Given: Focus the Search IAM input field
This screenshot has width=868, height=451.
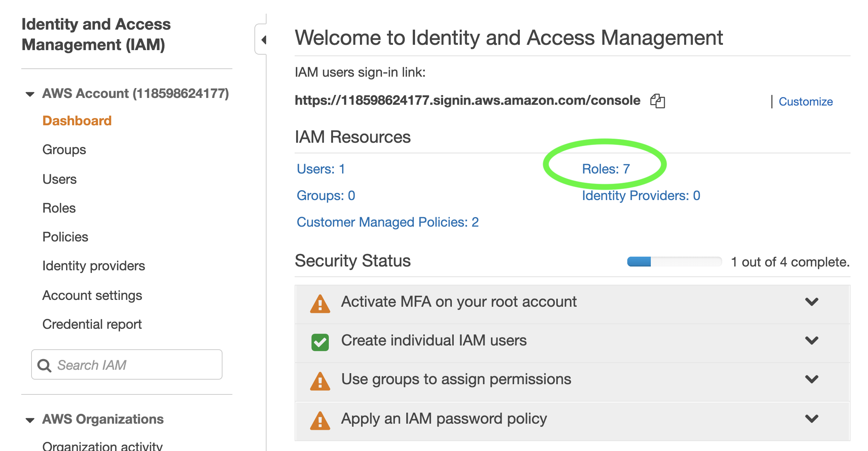Looking at the screenshot, I should tap(127, 364).
